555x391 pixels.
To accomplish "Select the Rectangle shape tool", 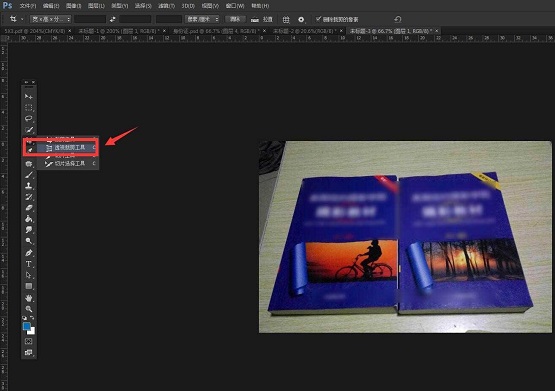I will coord(29,286).
